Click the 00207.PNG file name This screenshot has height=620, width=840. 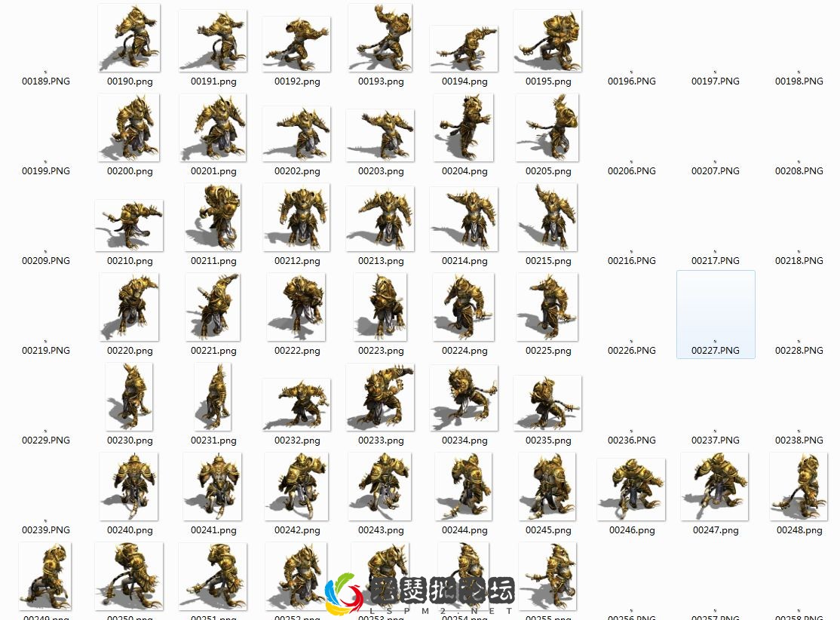click(715, 171)
